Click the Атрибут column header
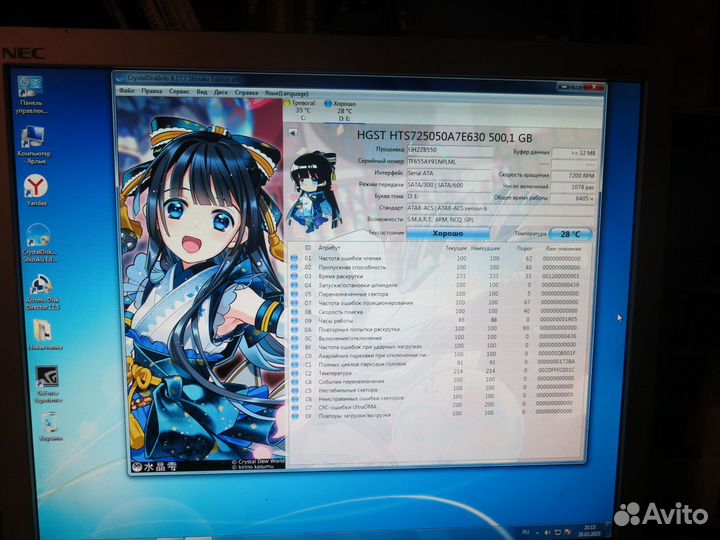The height and width of the screenshot is (540, 720). (x=329, y=248)
